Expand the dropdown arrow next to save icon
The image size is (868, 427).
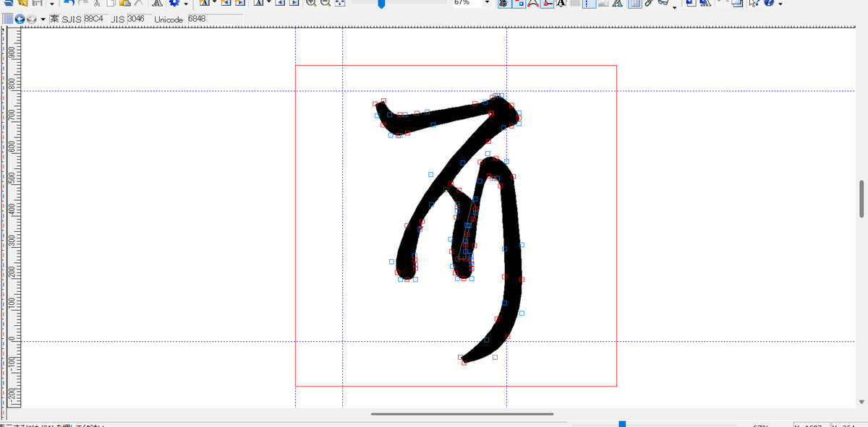pyautogui.click(x=52, y=4)
